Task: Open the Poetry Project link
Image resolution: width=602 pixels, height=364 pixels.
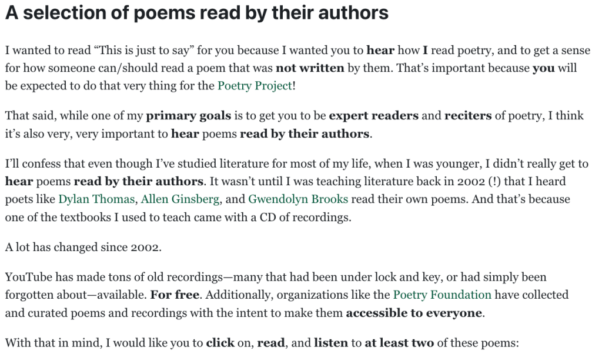Action: [x=255, y=86]
